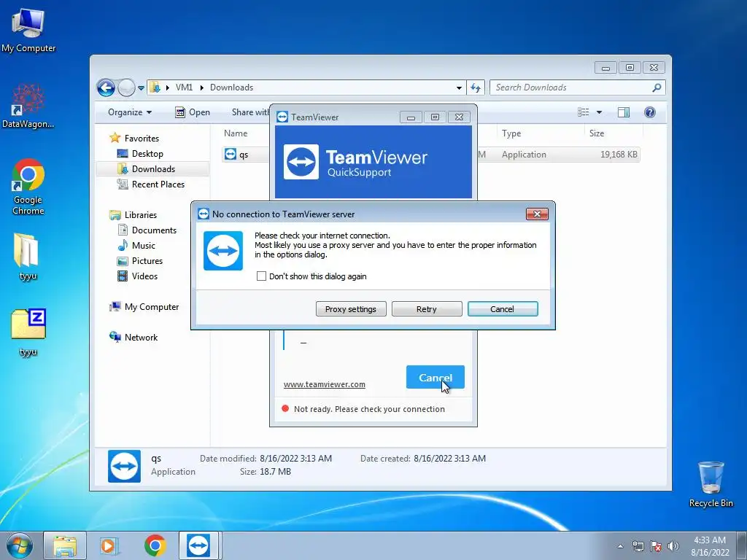Expand address bar history dropdown
747x560 pixels.
tap(459, 87)
